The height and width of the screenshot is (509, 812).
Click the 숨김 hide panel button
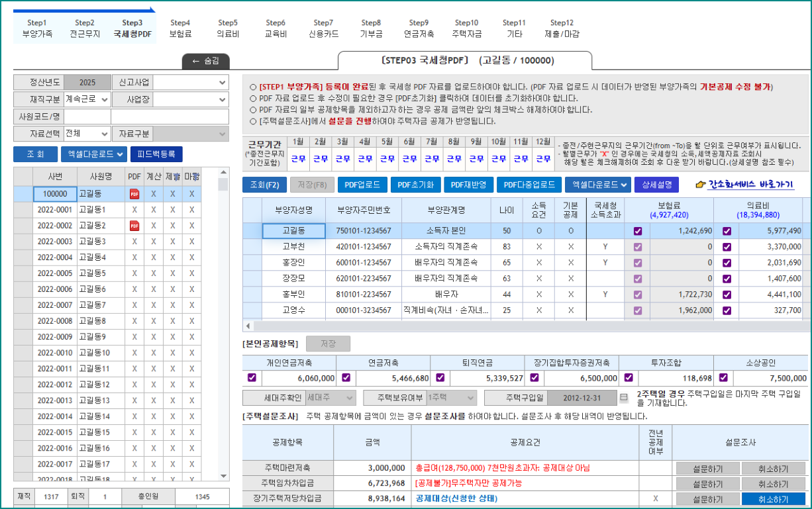pyautogui.click(x=205, y=61)
